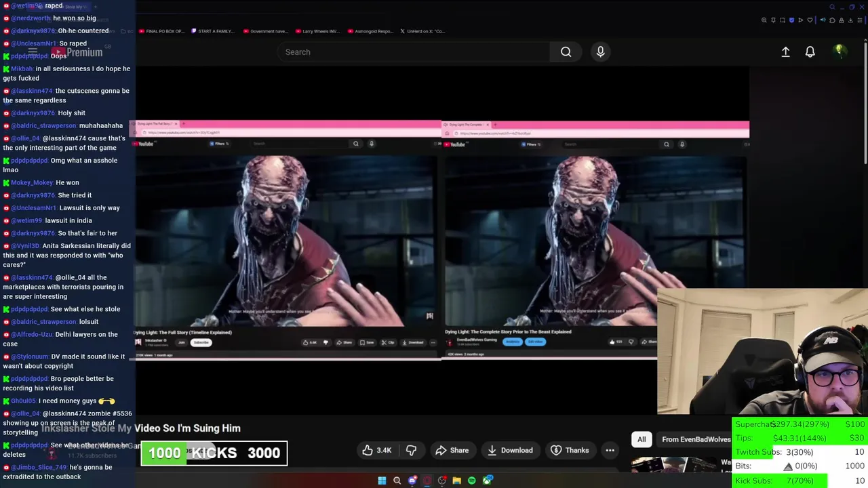Open the Government have... bookmark

[265, 31]
